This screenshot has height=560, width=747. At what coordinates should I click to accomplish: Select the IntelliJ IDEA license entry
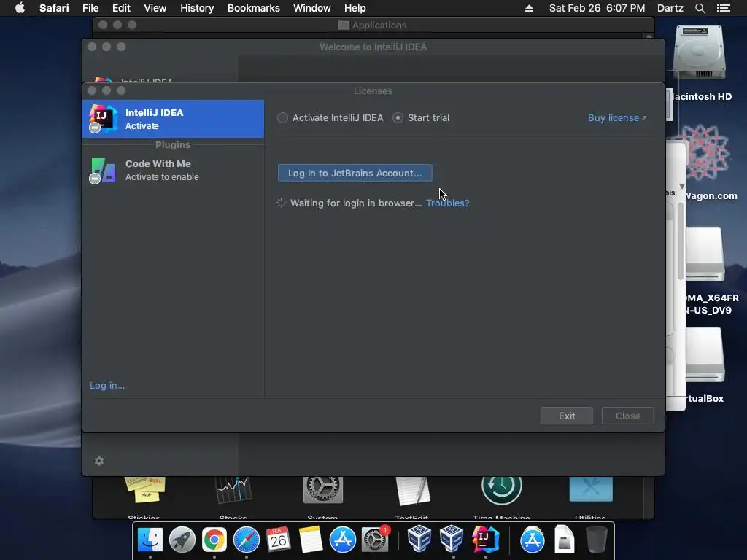[173, 119]
